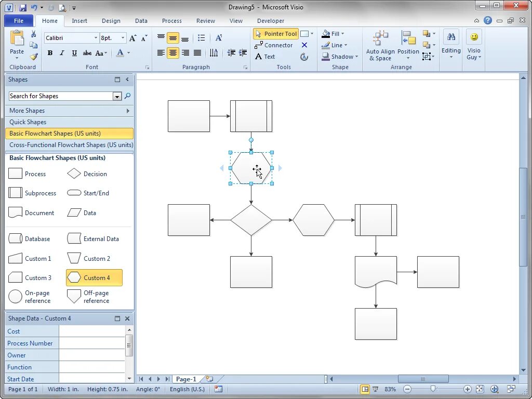Click the Insert Page tab icon
Viewport: 532px width, 399px height.
[209, 379]
